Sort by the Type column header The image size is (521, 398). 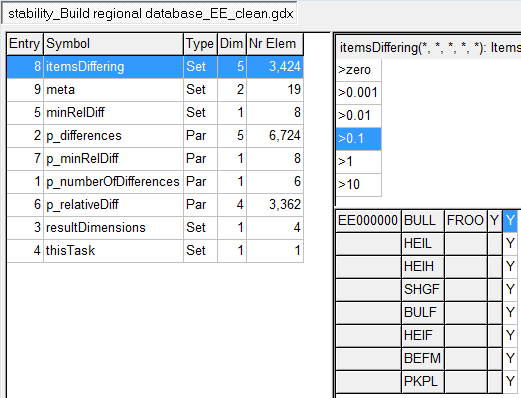[200, 44]
